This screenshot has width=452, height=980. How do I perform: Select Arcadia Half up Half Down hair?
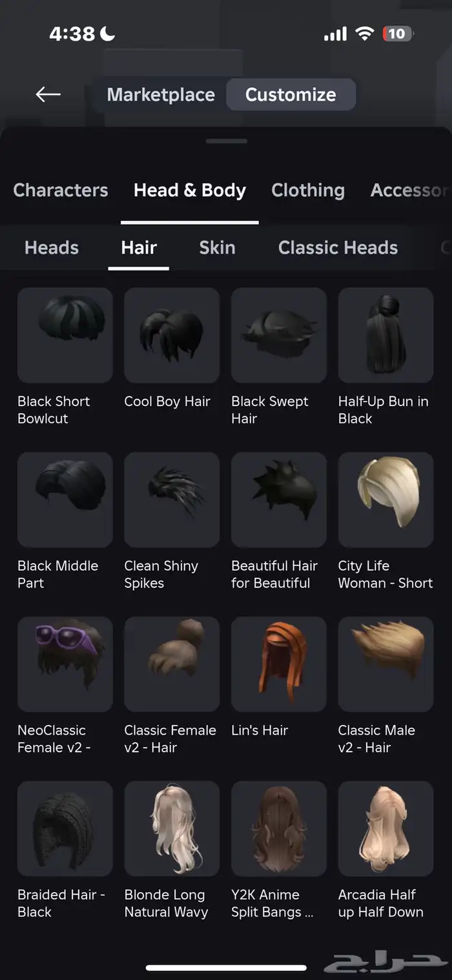(385, 829)
